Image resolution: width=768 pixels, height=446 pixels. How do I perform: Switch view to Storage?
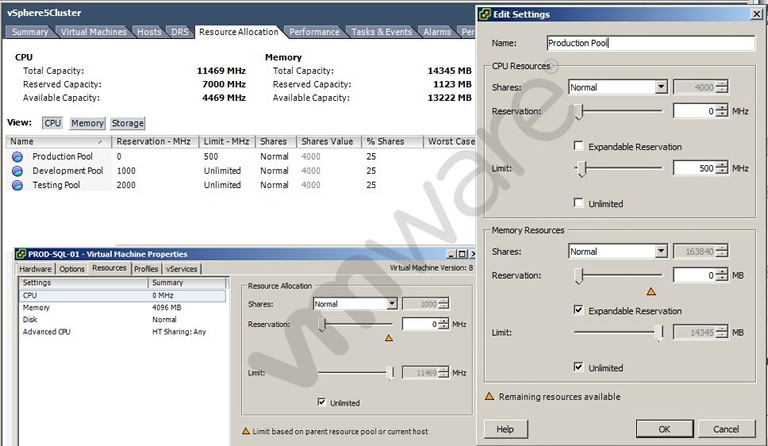click(127, 123)
